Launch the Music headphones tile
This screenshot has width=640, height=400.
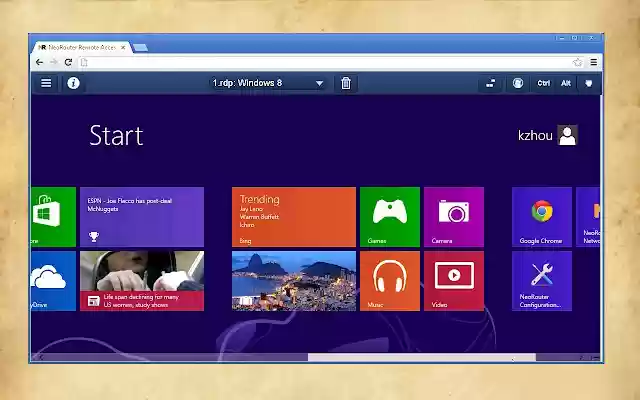pyautogui.click(x=390, y=281)
